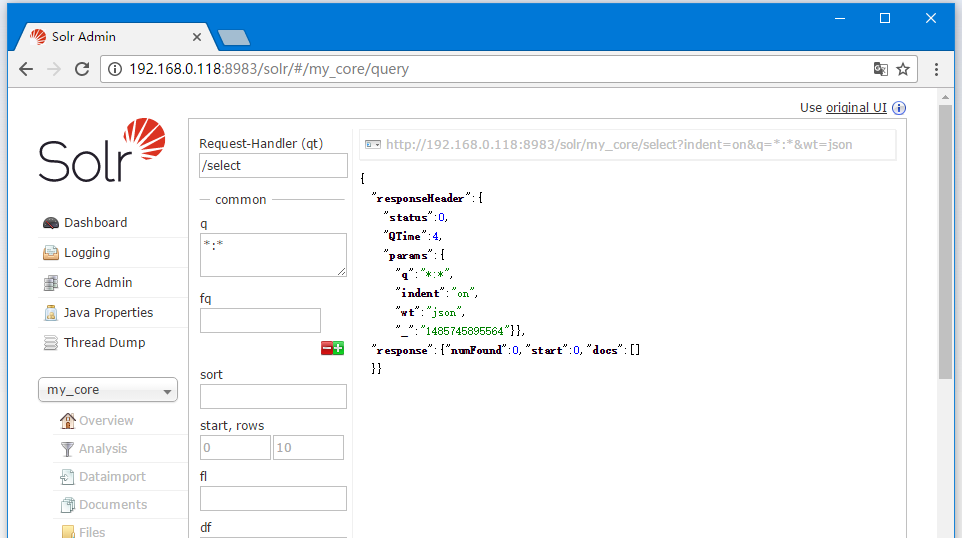
Task: Open Dataimport for my_core
Action: (112, 477)
